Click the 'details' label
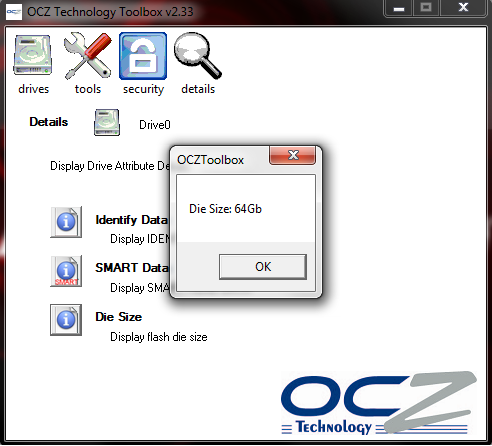This screenshot has height=446, width=492. tap(198, 89)
